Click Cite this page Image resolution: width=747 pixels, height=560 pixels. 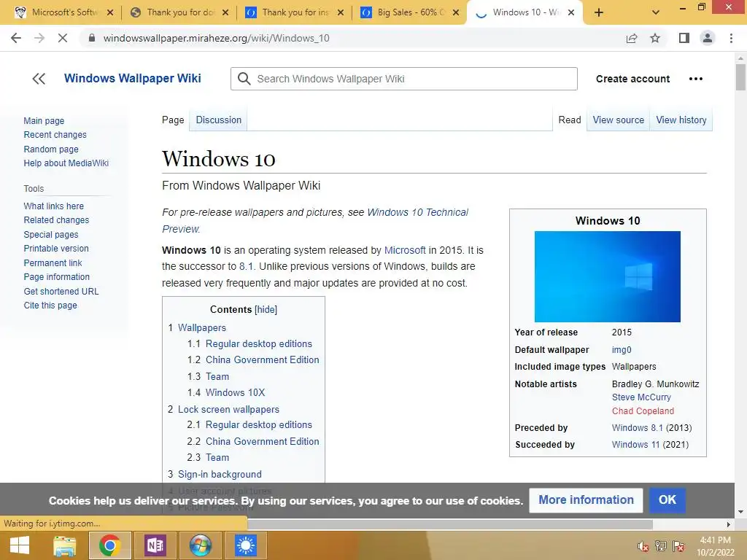(x=50, y=306)
